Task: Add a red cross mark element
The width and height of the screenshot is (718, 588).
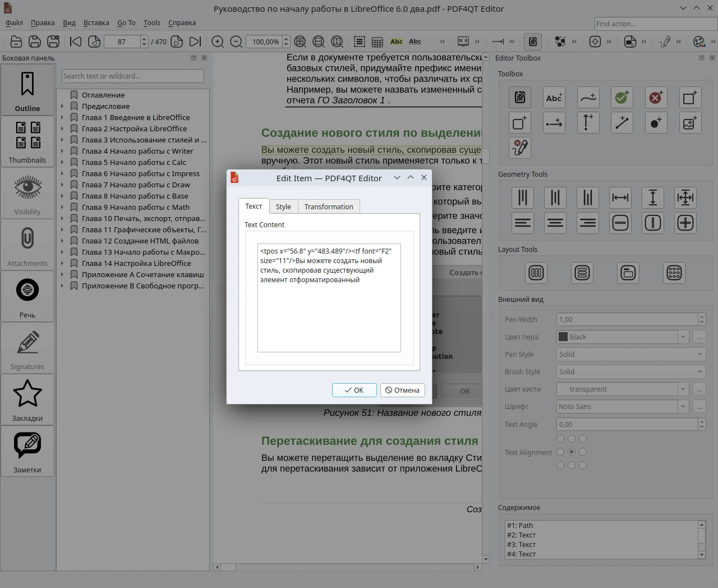Action: click(x=656, y=98)
